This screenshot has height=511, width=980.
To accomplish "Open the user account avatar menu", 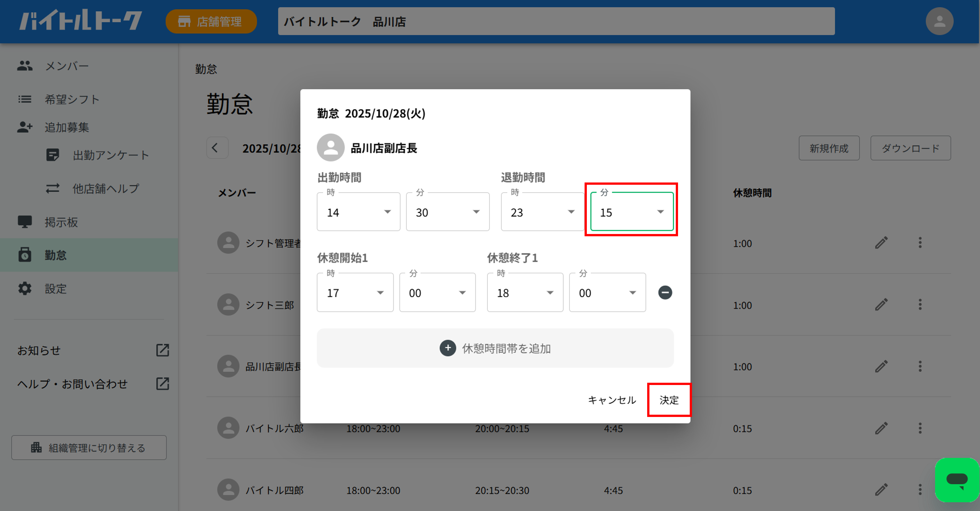I will 939,21.
